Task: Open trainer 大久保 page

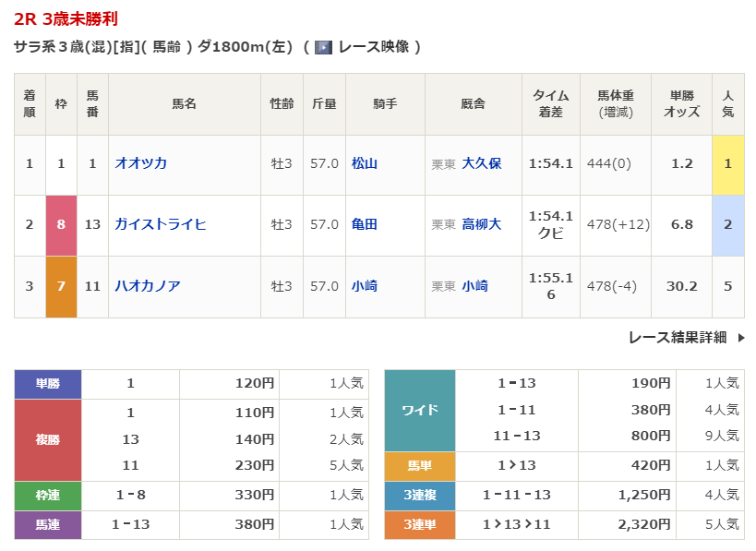Action: pos(481,163)
